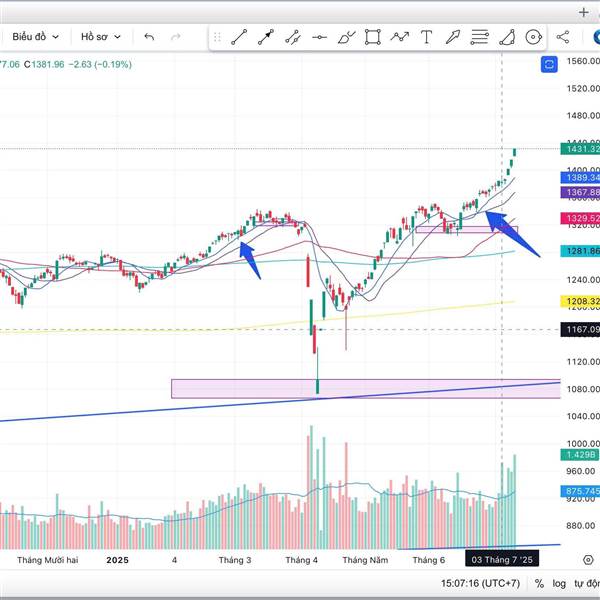Image resolution: width=600 pixels, height=600 pixels.
Task: Toggle percent scale mode
Action: coord(539,584)
